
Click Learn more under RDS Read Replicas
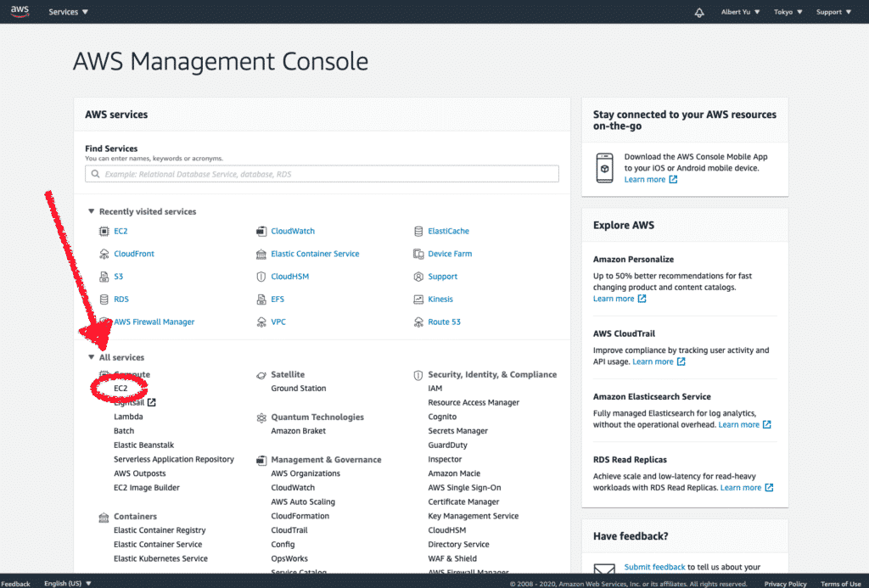(747, 488)
